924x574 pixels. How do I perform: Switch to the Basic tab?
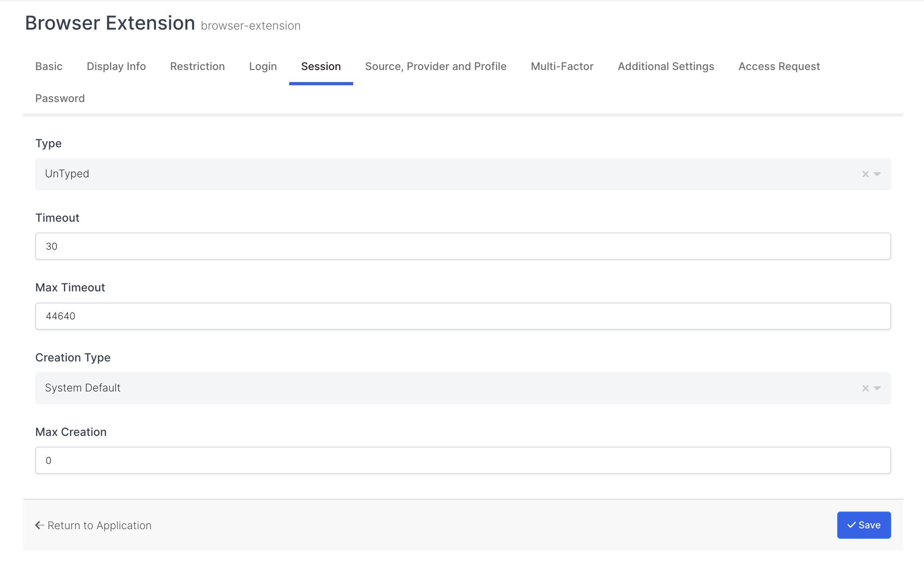tap(49, 66)
